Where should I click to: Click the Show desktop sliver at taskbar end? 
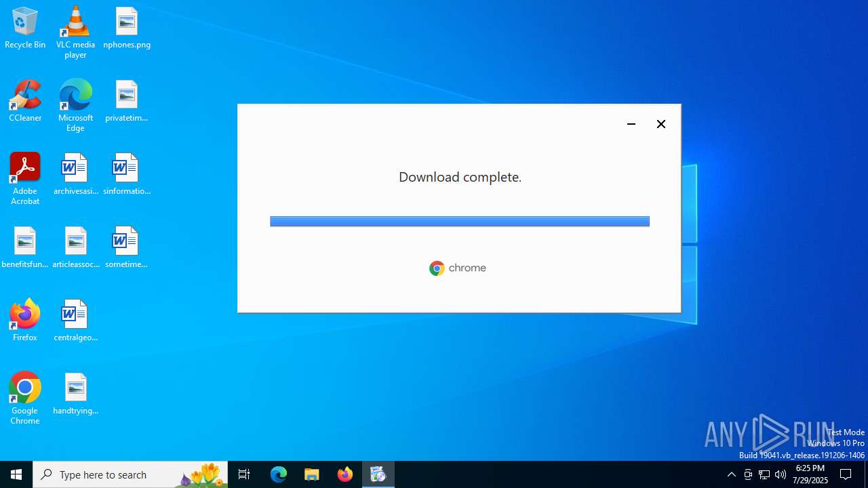point(866,474)
